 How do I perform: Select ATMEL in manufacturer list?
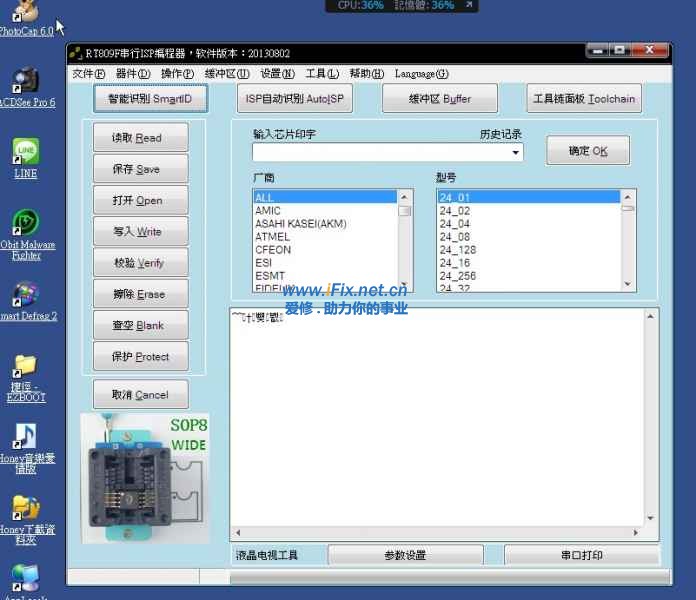pyautogui.click(x=273, y=237)
